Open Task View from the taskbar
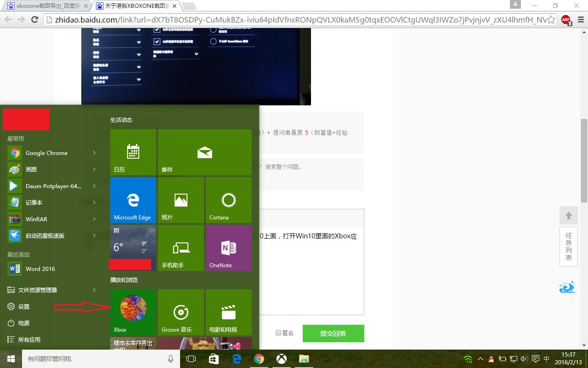The width and height of the screenshot is (588, 368). tap(191, 359)
